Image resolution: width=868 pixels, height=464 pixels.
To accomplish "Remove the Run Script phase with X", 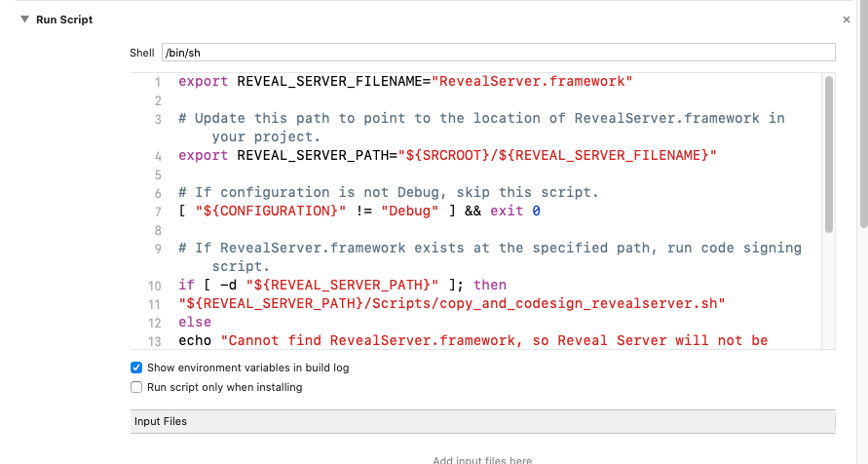I will point(846,19).
